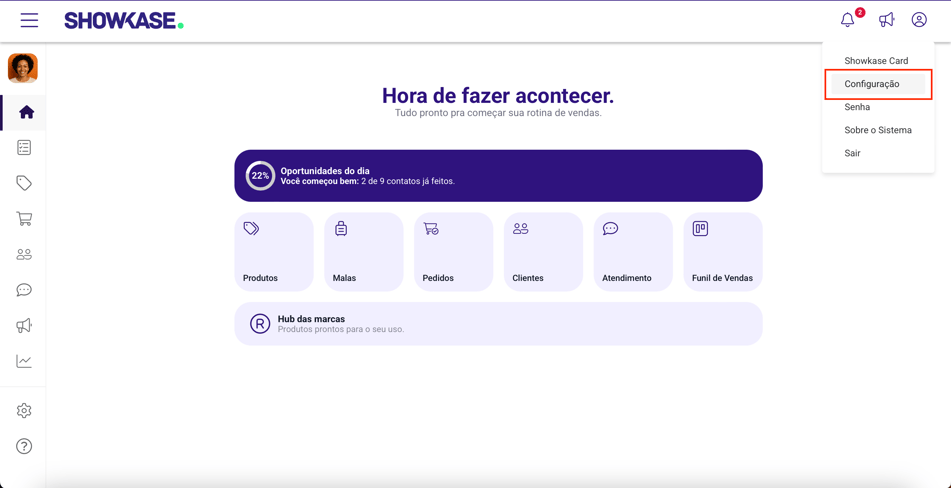Open the settings gear in sidebar
The width and height of the screenshot is (951, 488).
point(24,411)
